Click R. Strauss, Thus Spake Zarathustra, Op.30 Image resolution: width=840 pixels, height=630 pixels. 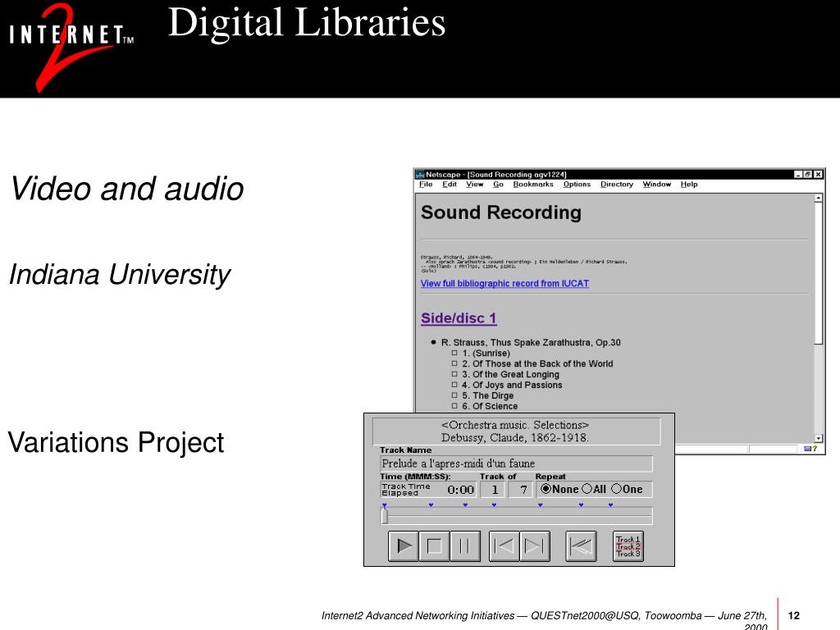coord(531,342)
